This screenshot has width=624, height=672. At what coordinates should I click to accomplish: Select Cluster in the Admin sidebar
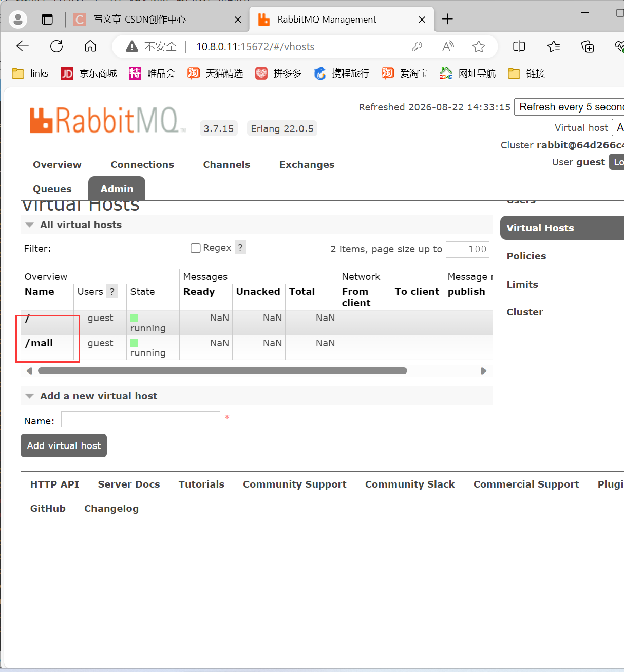525,312
